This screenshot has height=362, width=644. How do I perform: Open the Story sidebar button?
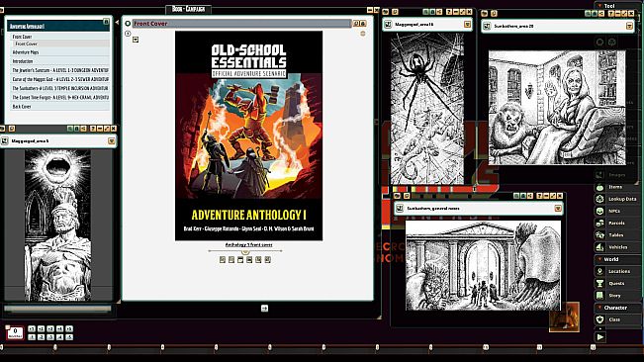tap(617, 296)
